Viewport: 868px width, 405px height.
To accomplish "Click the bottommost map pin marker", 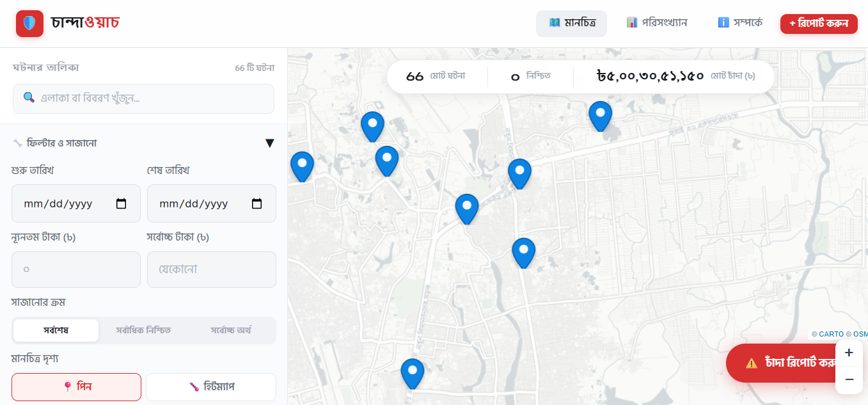I will (413, 372).
